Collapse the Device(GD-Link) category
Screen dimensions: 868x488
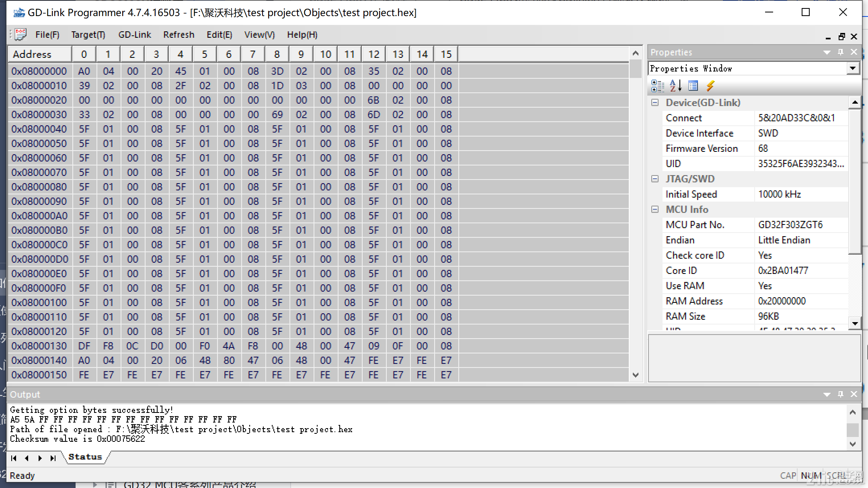coord(655,102)
